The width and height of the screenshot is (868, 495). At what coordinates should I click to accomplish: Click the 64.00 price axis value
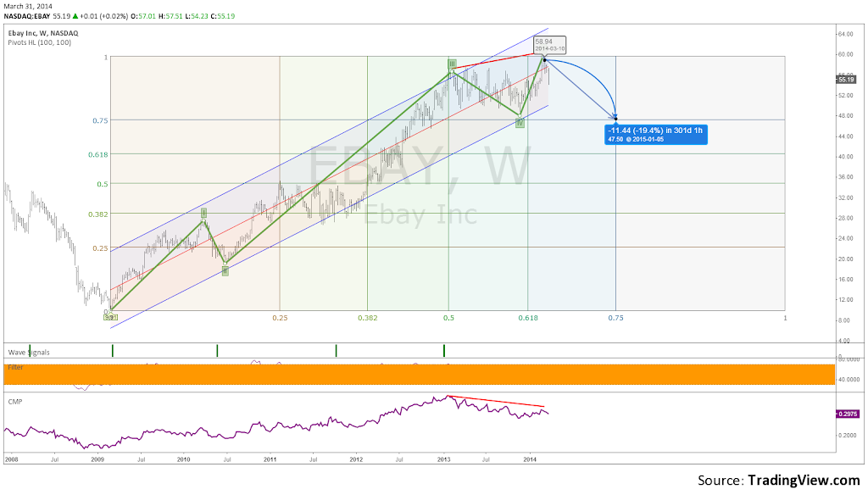click(x=845, y=35)
